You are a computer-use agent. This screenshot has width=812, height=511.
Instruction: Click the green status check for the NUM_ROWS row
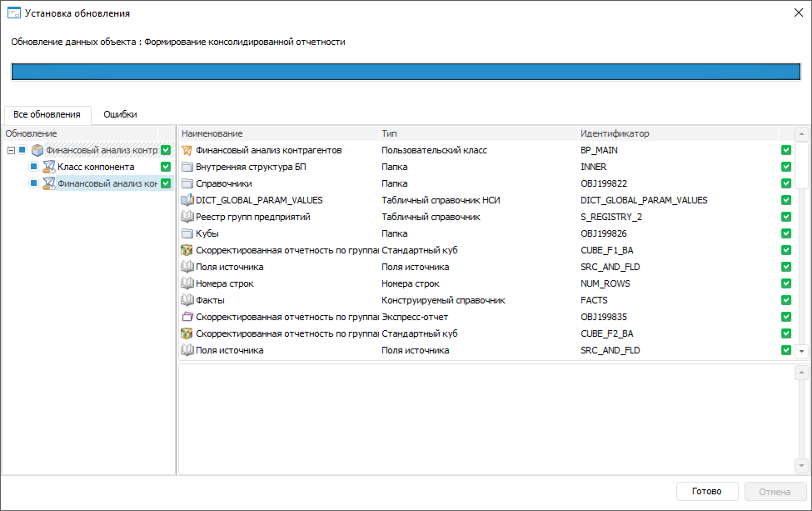pos(786,283)
